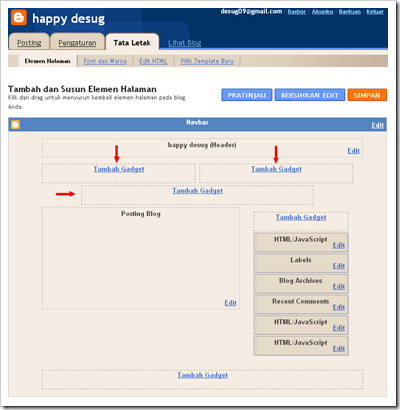Save layout with SIMPAN button
Image resolution: width=400 pixels, height=410 pixels.
click(367, 95)
